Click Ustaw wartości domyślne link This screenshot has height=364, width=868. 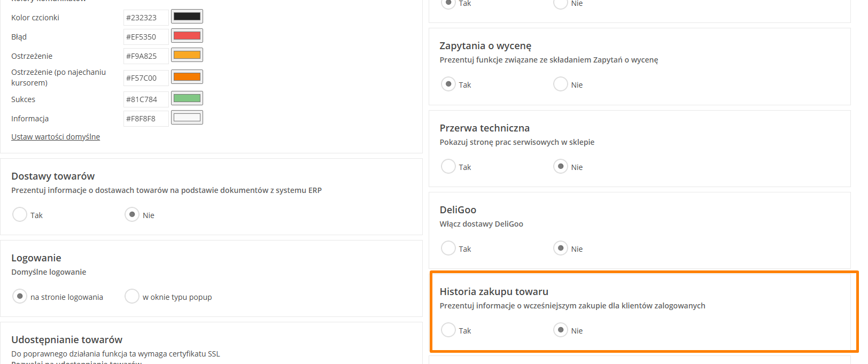(x=56, y=137)
